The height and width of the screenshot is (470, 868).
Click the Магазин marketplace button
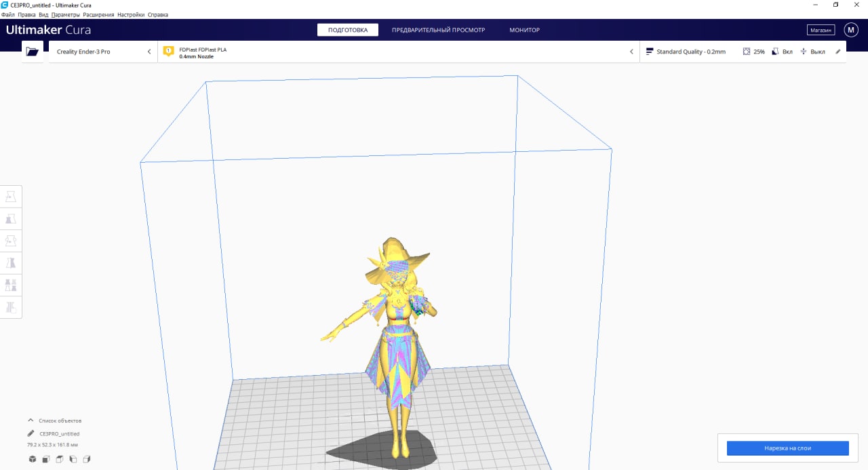click(x=821, y=30)
